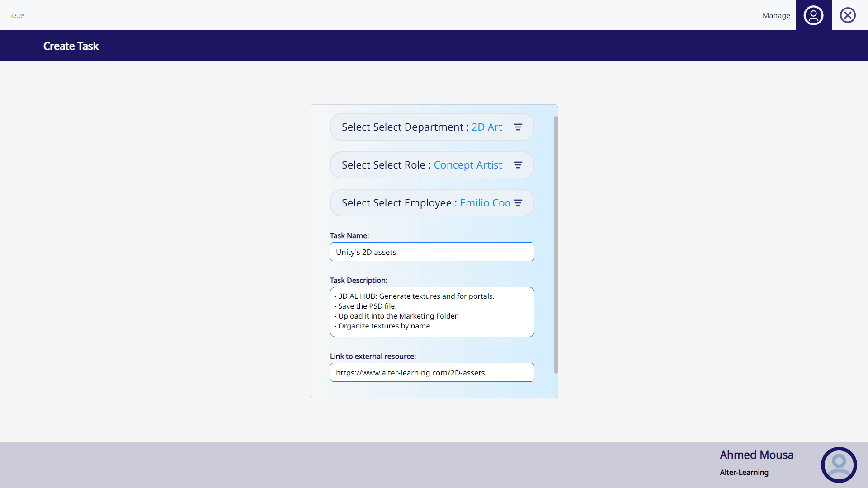
Task: Click the Ahmed Mousa username in the footer
Action: click(x=756, y=455)
